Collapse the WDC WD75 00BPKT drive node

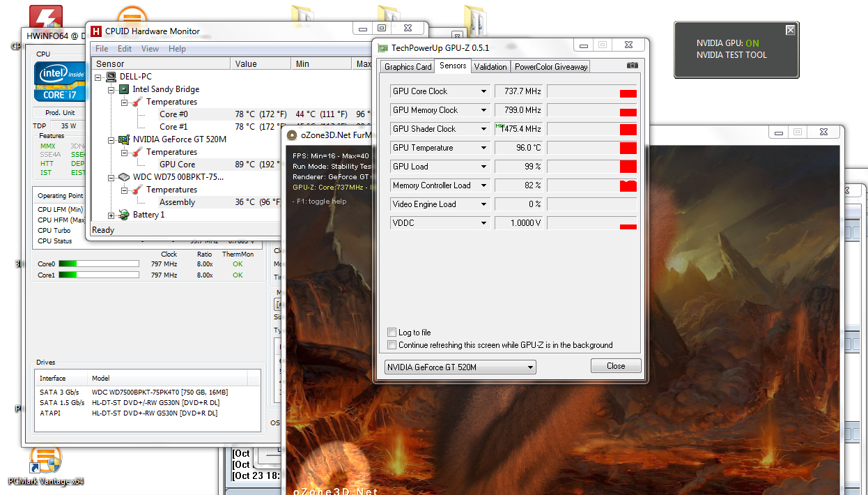point(111,177)
